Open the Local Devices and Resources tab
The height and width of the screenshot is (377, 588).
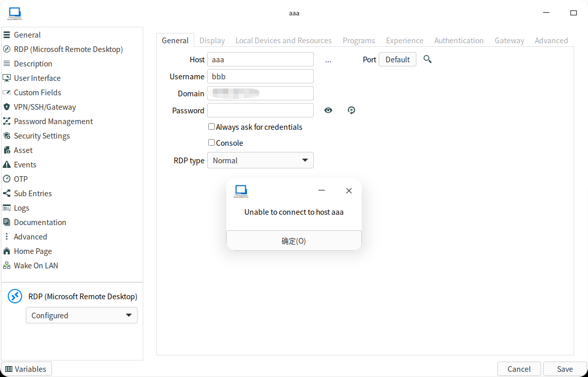click(x=283, y=41)
